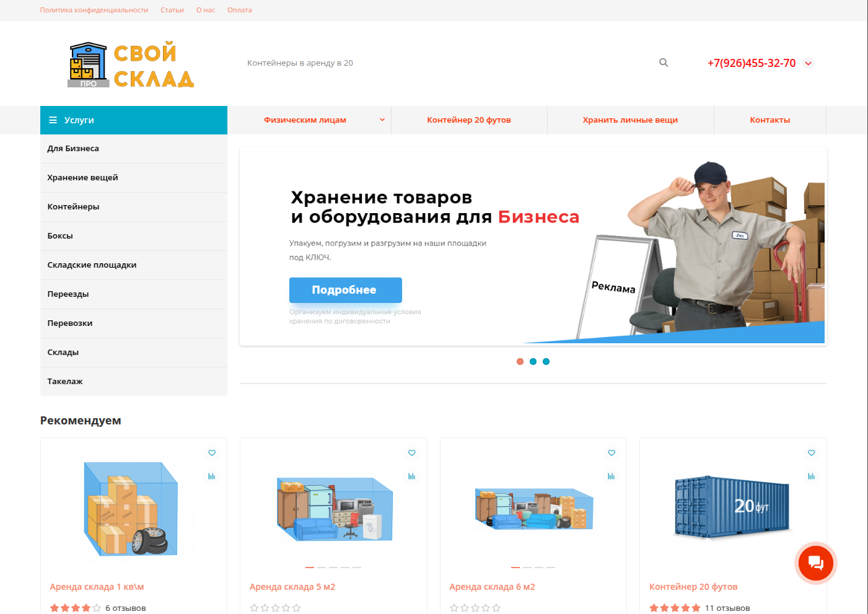Switch to the second banner slide dot

pos(533,362)
